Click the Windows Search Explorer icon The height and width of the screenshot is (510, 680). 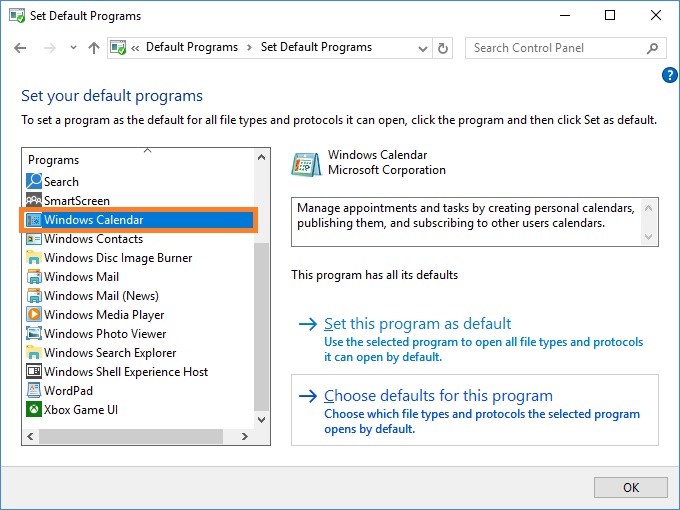(34, 353)
